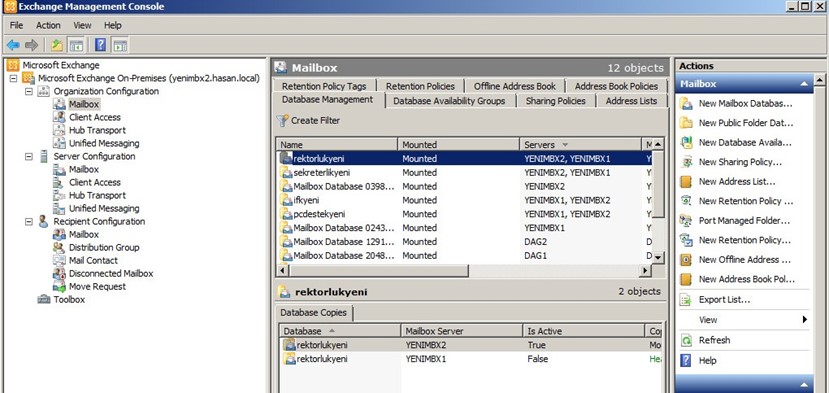Screen dimensions: 829x393
Task: Open the Address Lists tab
Action: point(631,101)
